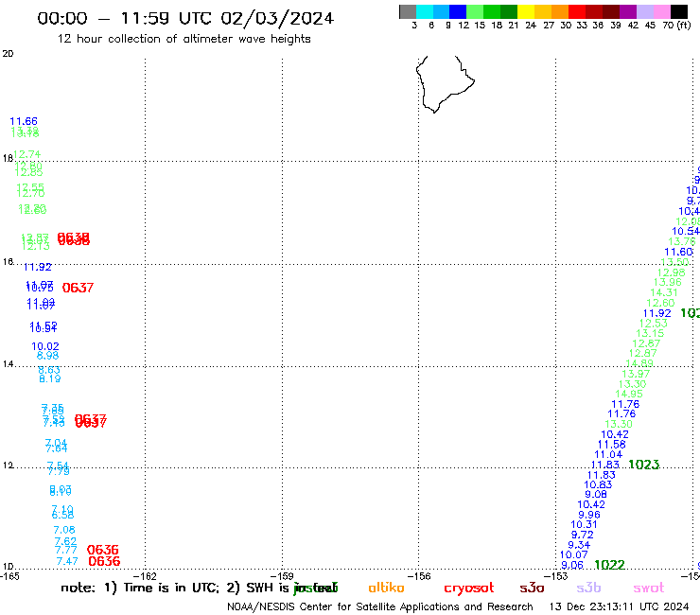Screen dimensions: 700x615
Task: Select the 's3b' satellite legend label
Action: (x=588, y=588)
